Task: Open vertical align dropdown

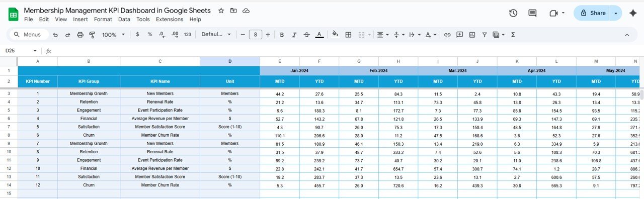Action: pos(398,35)
